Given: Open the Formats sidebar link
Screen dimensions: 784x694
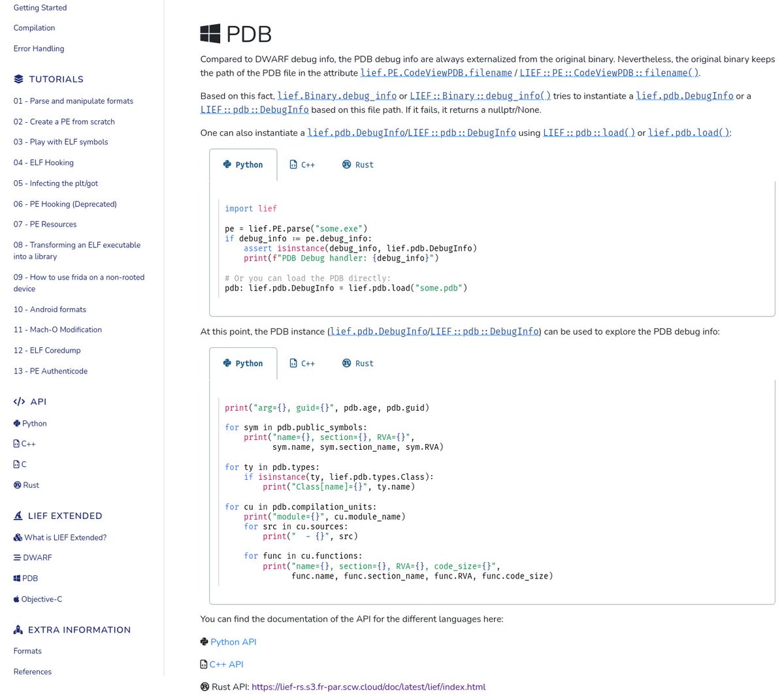Looking at the screenshot, I should (27, 651).
